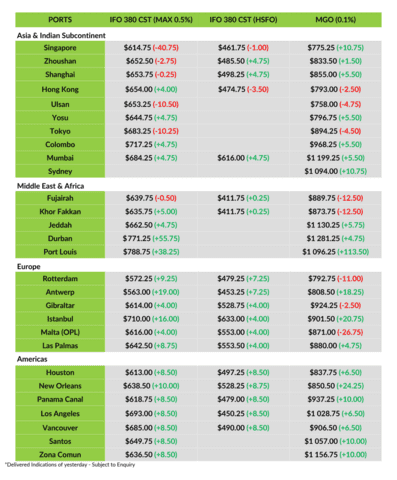This screenshot has height=480, width=397.
Task: Select the Middle East & Africa section heading
Action: tap(50, 186)
